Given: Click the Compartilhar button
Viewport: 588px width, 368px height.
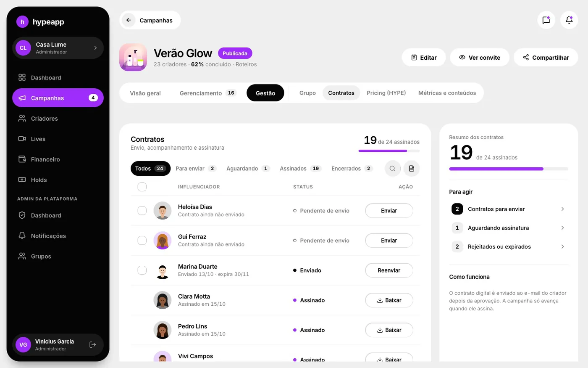Looking at the screenshot, I should (546, 58).
